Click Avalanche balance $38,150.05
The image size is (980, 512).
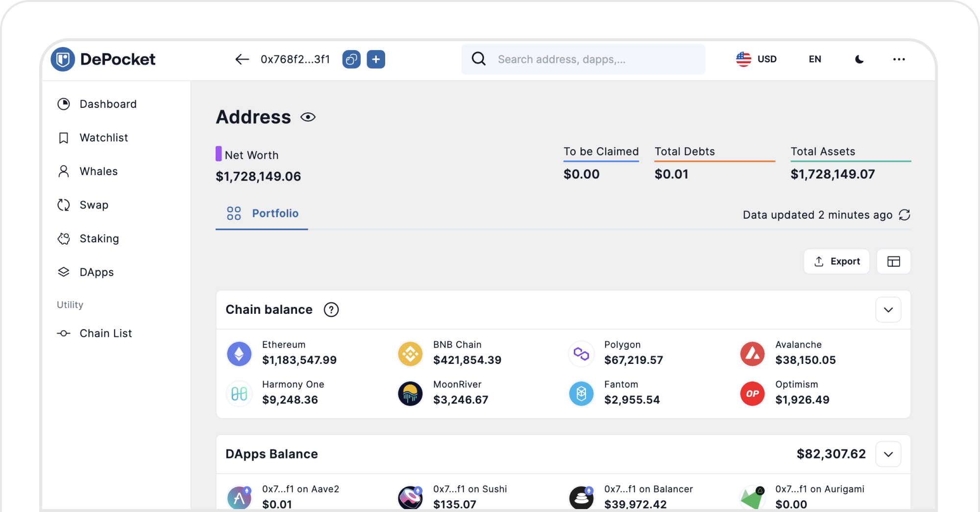pyautogui.click(x=805, y=360)
